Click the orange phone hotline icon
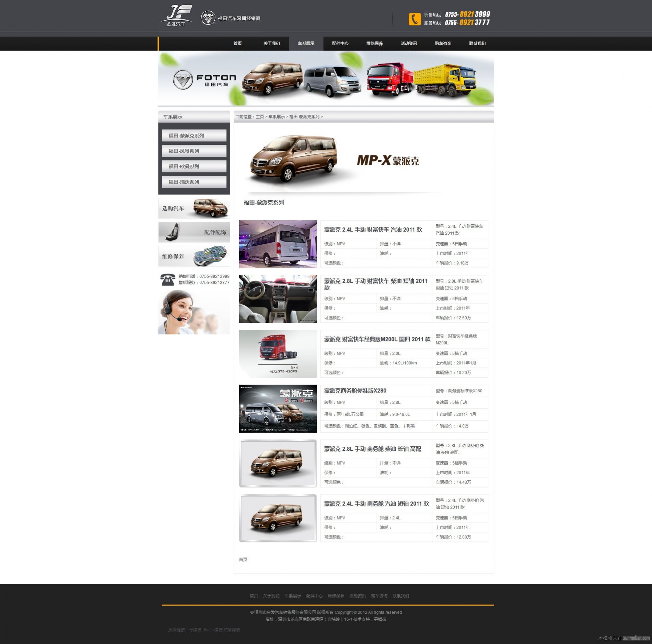Image resolution: width=652 pixels, height=644 pixels. click(415, 19)
